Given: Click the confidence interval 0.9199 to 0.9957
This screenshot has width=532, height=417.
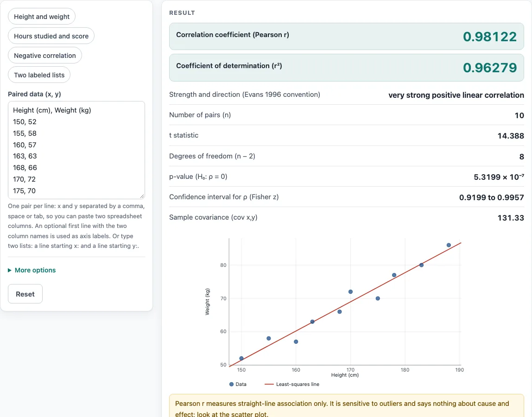Looking at the screenshot, I should [491, 197].
